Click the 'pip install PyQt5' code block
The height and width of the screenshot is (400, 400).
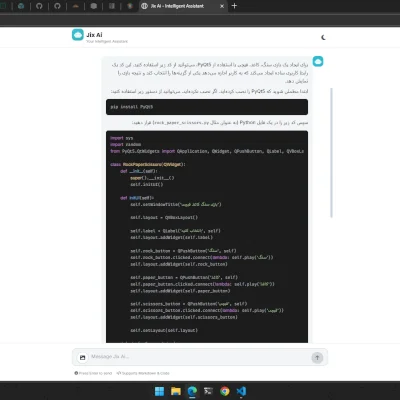[x=207, y=107]
